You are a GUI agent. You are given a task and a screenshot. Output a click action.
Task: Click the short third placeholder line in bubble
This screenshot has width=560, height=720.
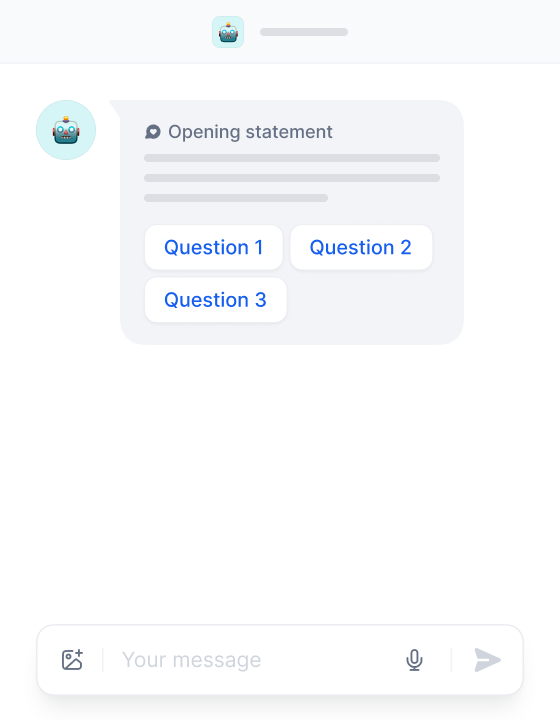[x=236, y=198]
